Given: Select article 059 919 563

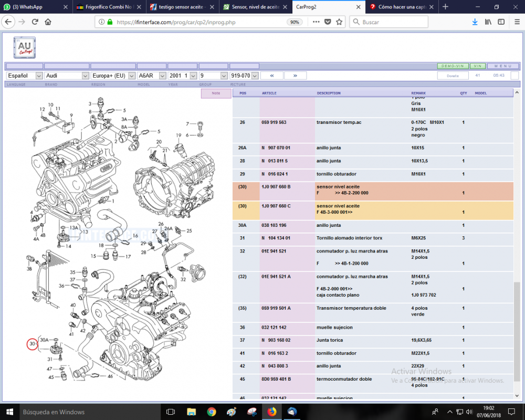Looking at the screenshot, I should click(x=274, y=122).
